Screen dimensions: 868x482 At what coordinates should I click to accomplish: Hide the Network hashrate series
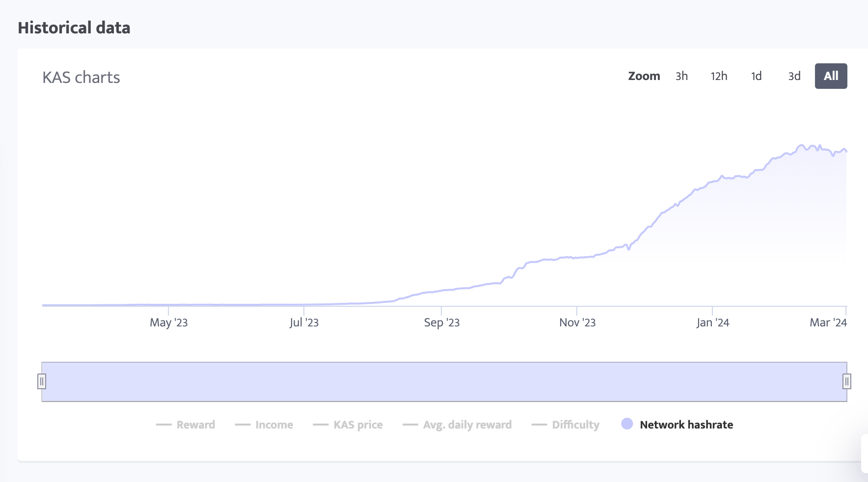tap(686, 425)
